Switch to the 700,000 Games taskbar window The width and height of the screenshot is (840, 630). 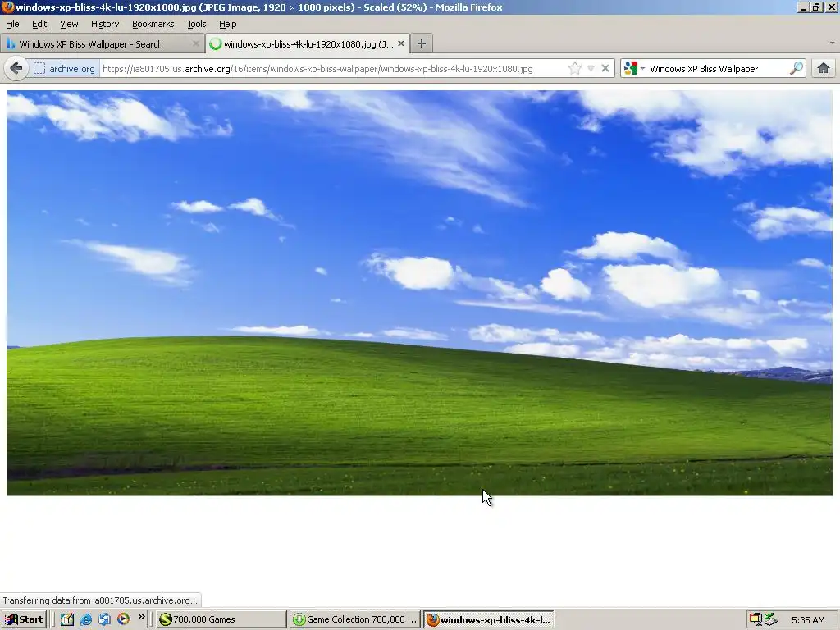pos(221,619)
